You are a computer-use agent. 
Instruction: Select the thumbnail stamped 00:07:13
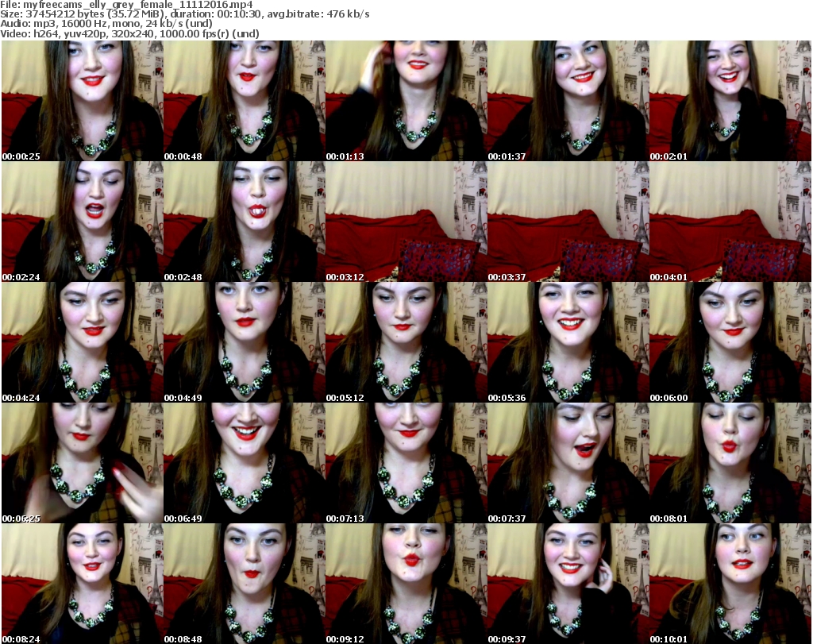click(x=406, y=463)
